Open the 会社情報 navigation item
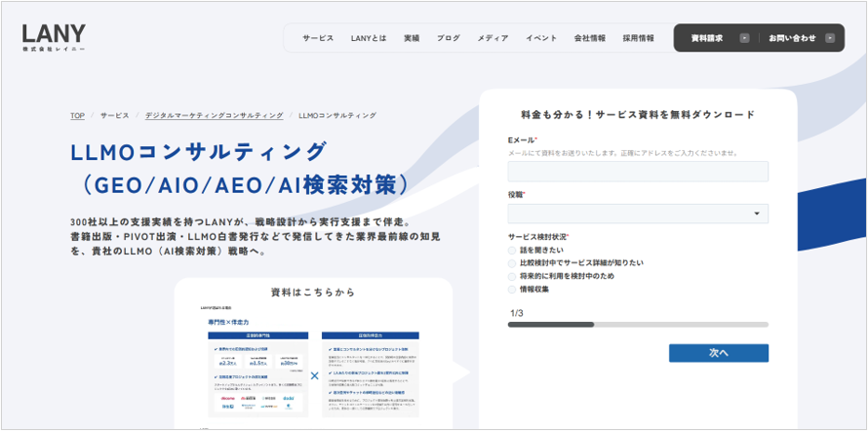Image resolution: width=868 pixels, height=431 pixels. 589,38
